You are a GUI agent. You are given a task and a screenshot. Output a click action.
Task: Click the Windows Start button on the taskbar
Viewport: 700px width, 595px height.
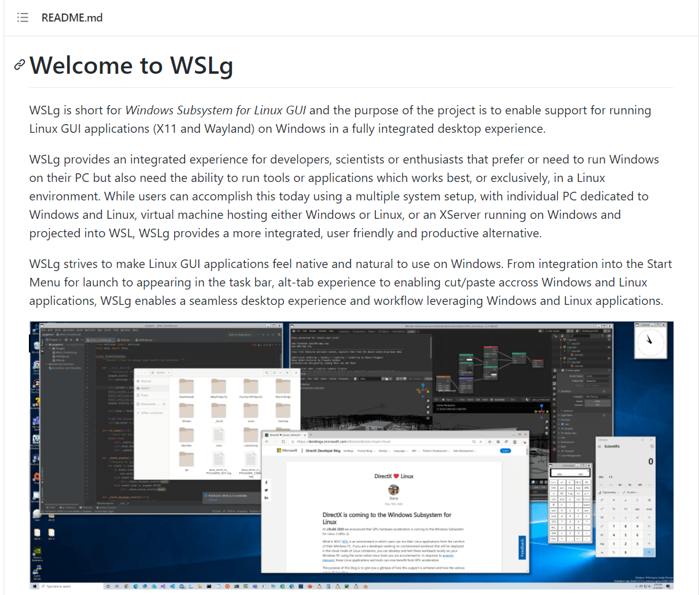[x=36, y=587]
